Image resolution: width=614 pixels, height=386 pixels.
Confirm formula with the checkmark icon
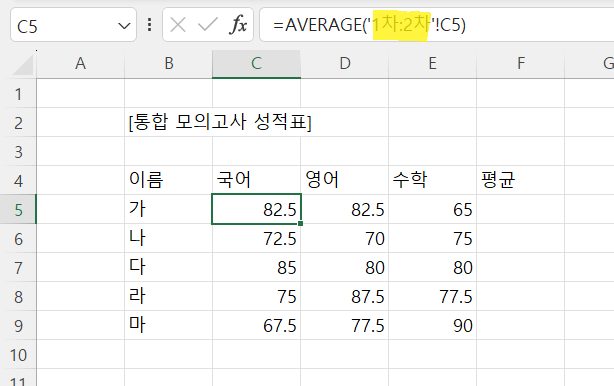pos(207,25)
